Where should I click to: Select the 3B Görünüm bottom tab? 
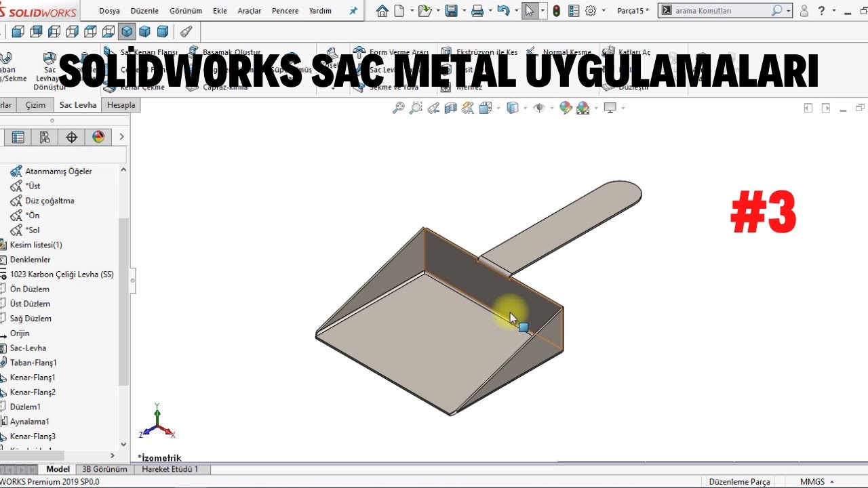coord(104,469)
